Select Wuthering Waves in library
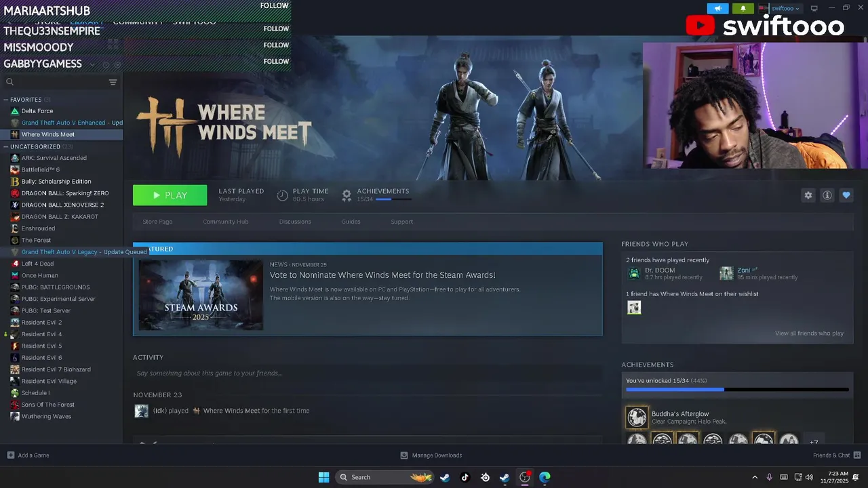 pos(46,416)
